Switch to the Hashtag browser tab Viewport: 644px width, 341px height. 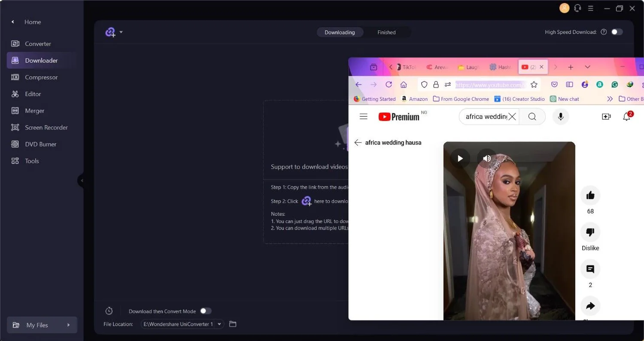[x=501, y=67]
